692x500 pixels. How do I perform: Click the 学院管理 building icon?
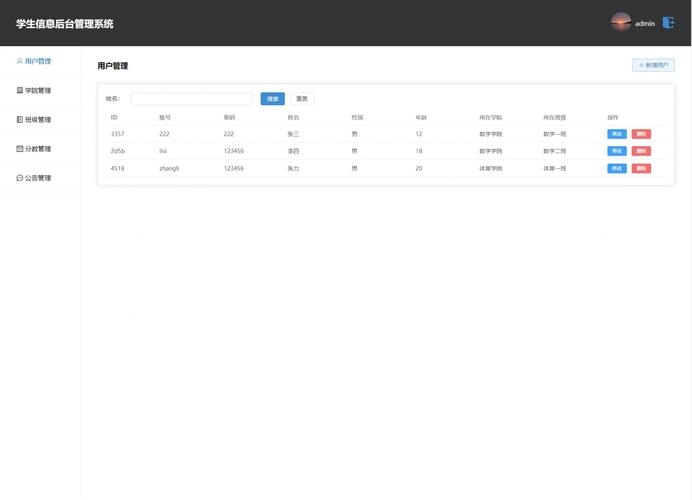19,90
